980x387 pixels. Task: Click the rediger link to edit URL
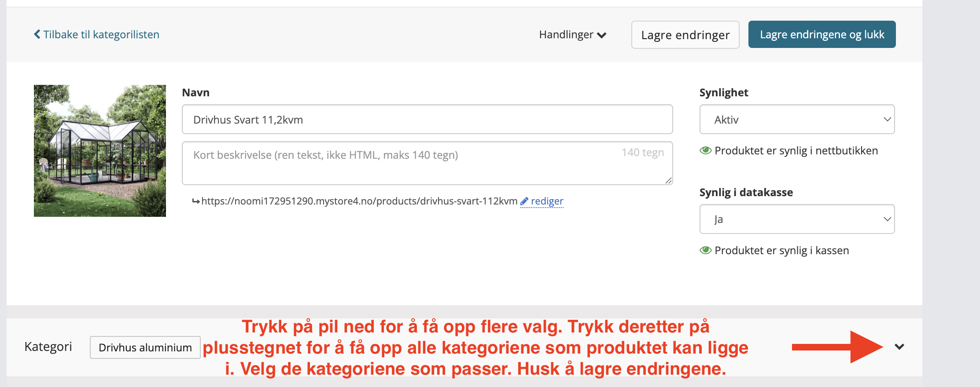(x=547, y=201)
